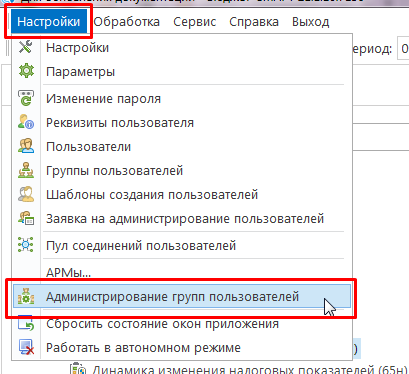
Task: Collapse the highlighted Настройки menu header
Action: 49,22
